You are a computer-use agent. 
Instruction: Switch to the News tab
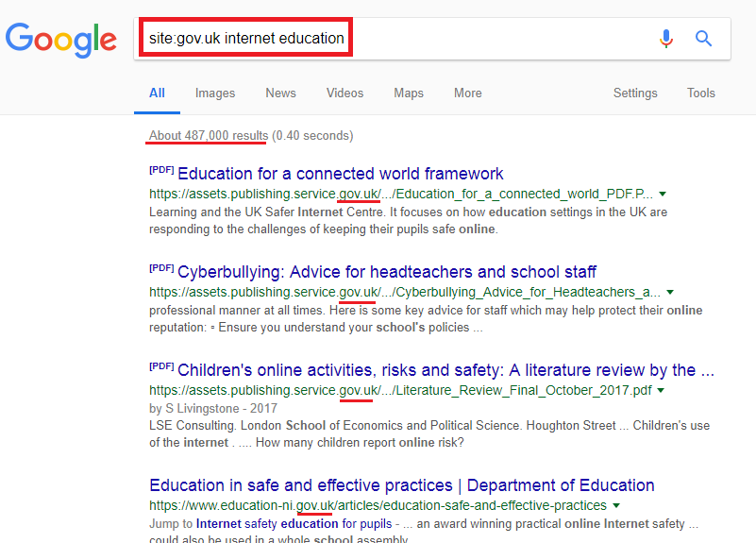280,93
